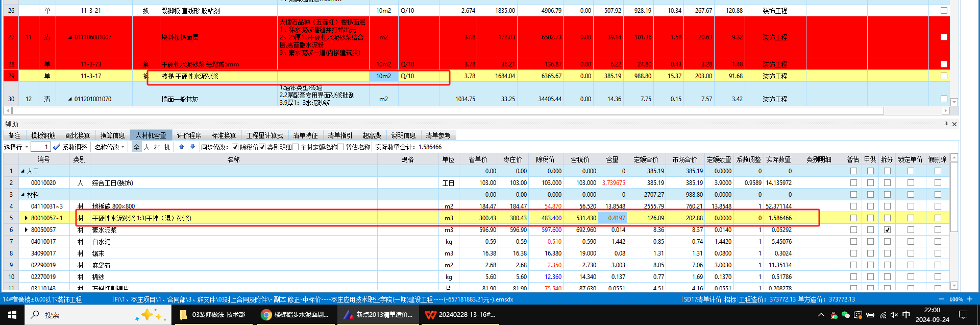Switch to 换算信息 tab
The width and height of the screenshot is (980, 325).
point(112,135)
